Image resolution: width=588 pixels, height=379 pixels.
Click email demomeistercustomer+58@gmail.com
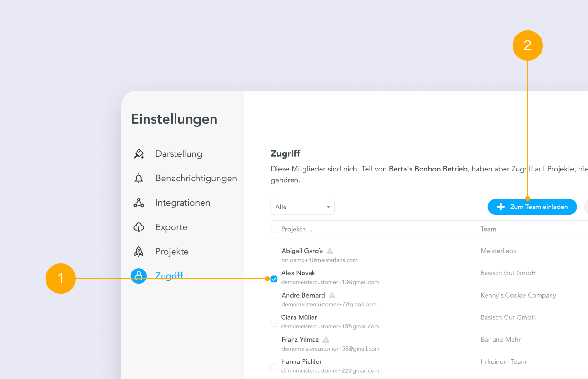click(x=330, y=349)
